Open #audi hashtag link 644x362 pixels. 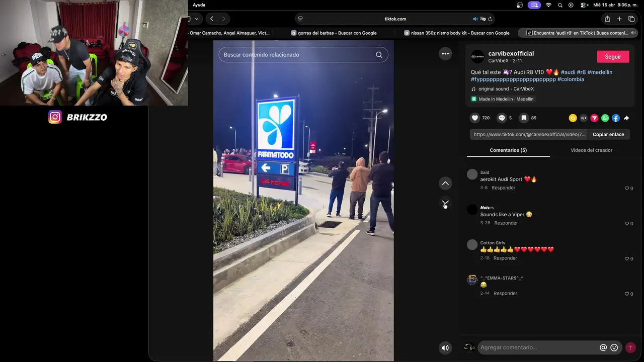[x=568, y=72]
